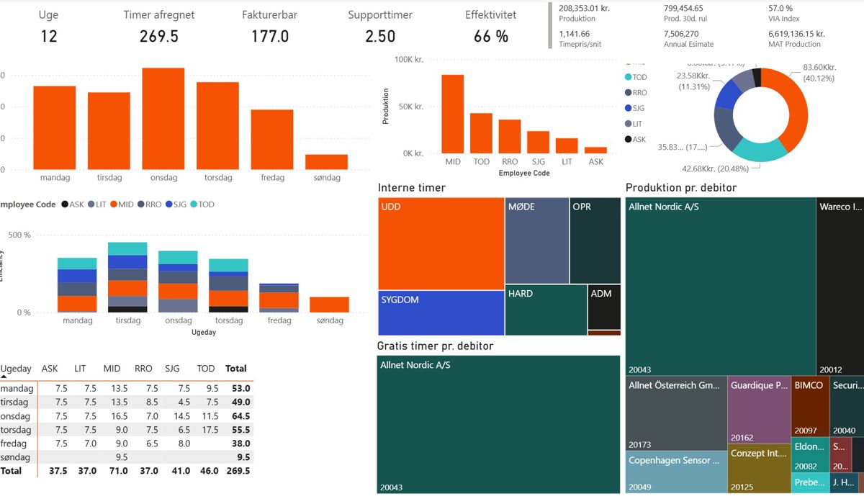Click the MID bar in Produktion chart
Screen dimensions: 864x504
[x=453, y=114]
